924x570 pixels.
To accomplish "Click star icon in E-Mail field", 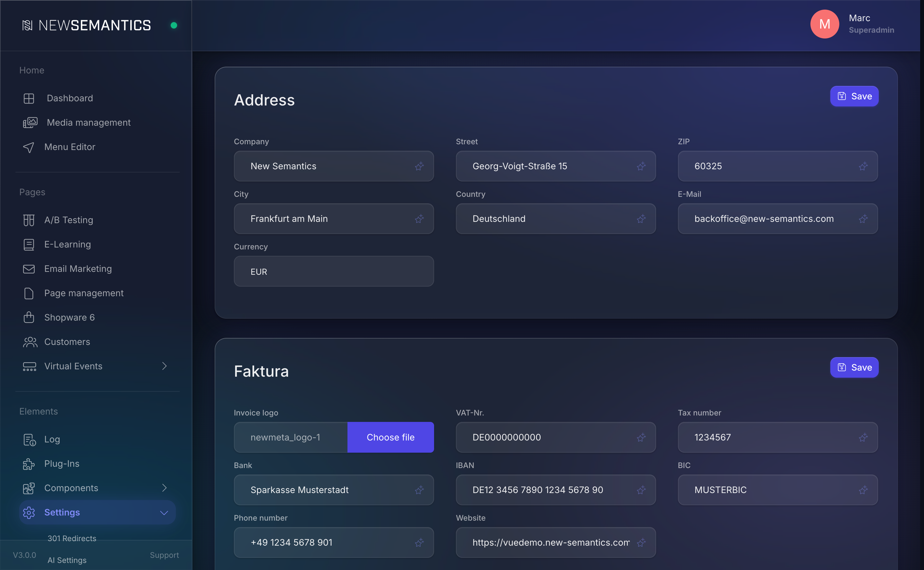I will click(x=863, y=219).
